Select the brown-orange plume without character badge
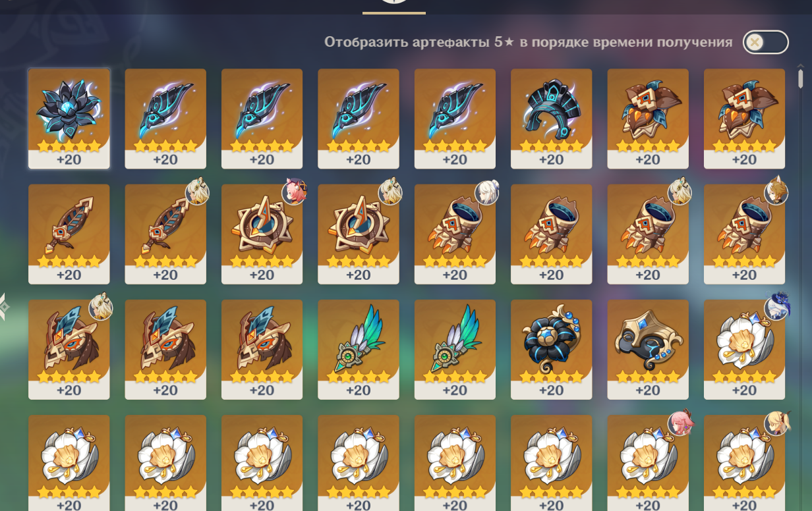 click(69, 234)
